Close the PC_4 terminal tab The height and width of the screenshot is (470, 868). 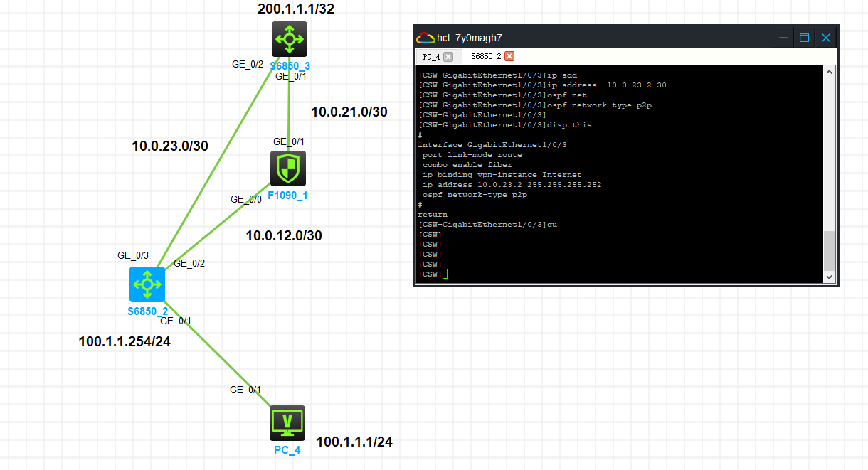click(448, 56)
